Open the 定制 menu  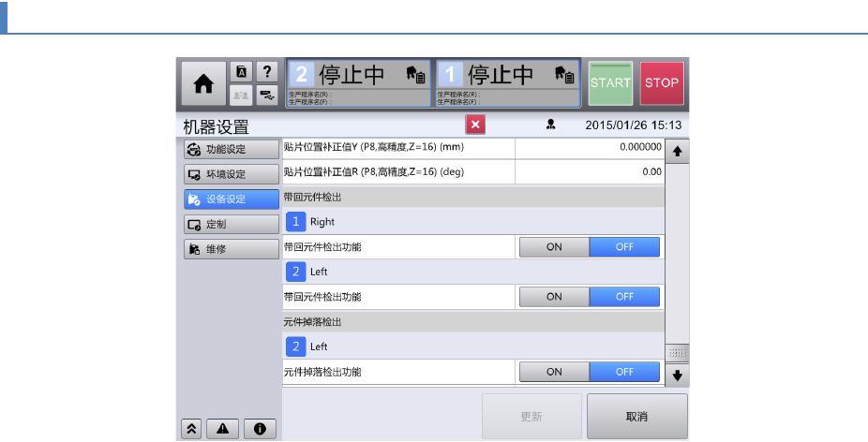[x=232, y=224]
